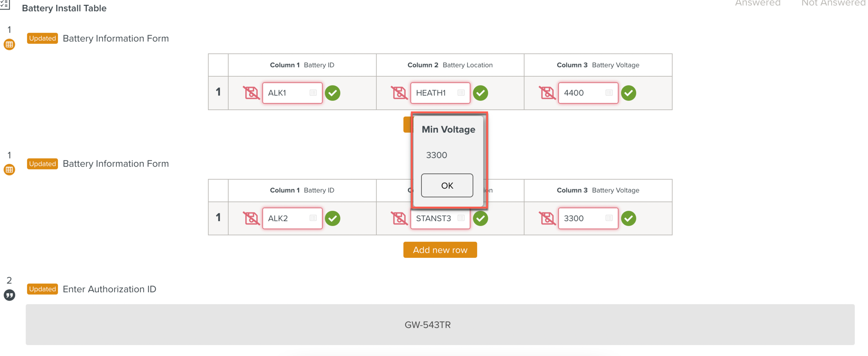Click the no-save icon beside 4400 voltage
This screenshot has width=868, height=356.
coord(547,93)
